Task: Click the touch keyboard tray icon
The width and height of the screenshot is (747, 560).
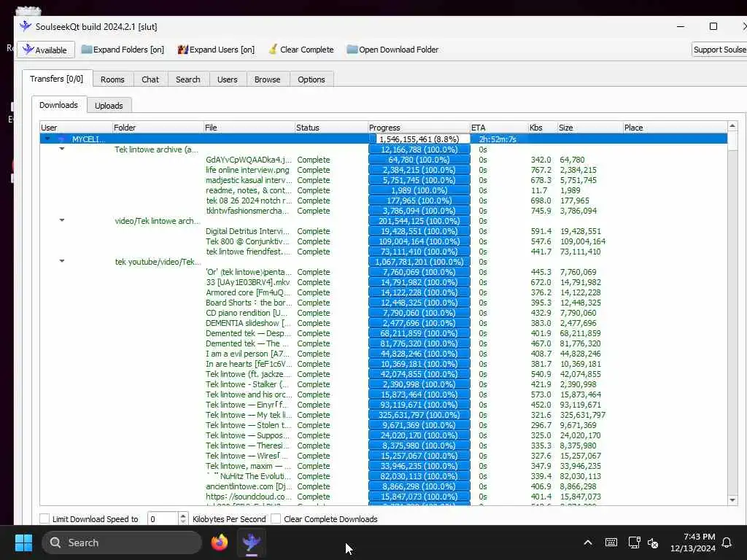Action: tap(611, 542)
